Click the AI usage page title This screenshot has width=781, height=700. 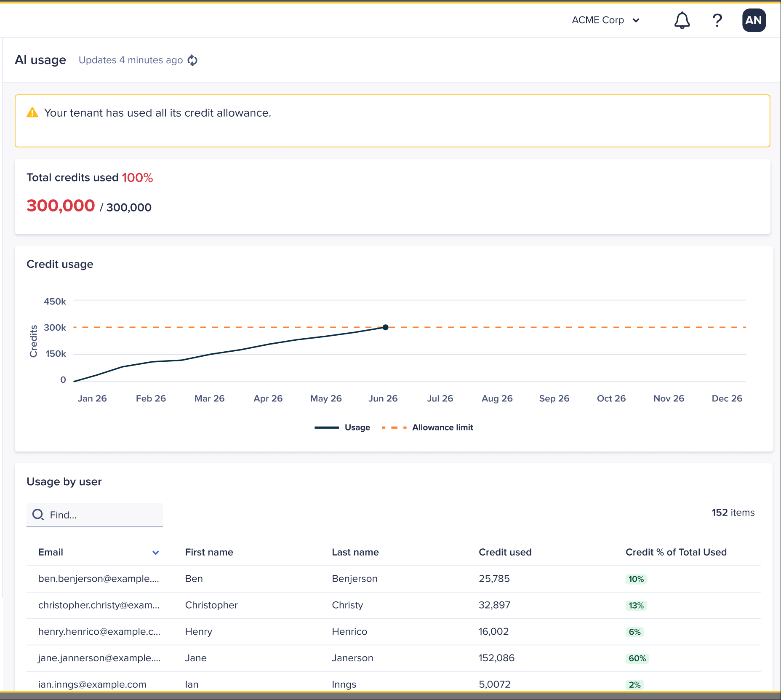40,60
